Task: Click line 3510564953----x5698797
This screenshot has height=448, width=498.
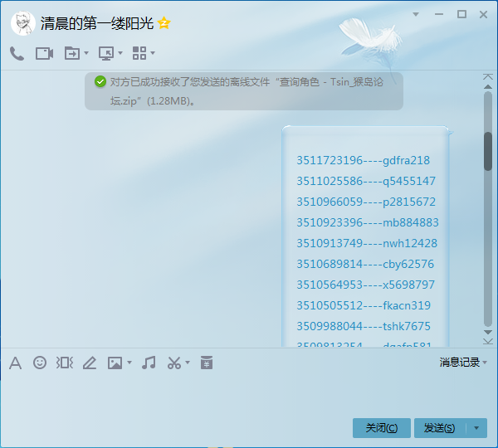Action: (x=365, y=285)
